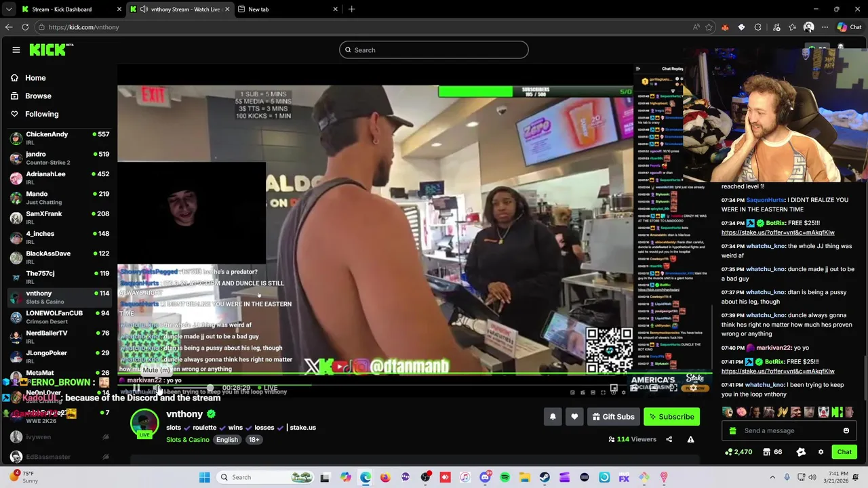Open the first stake.us link in chat
This screenshot has height=488, width=868.
pos(778,232)
